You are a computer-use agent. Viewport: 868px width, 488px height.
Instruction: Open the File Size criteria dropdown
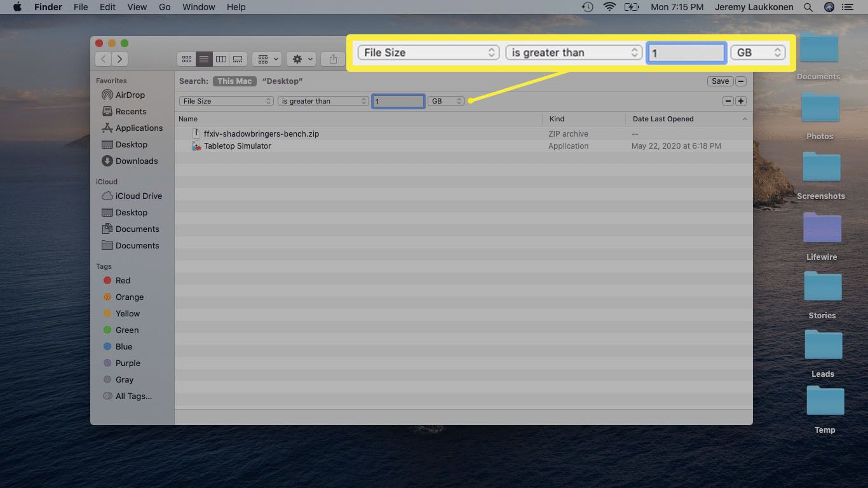tap(227, 101)
